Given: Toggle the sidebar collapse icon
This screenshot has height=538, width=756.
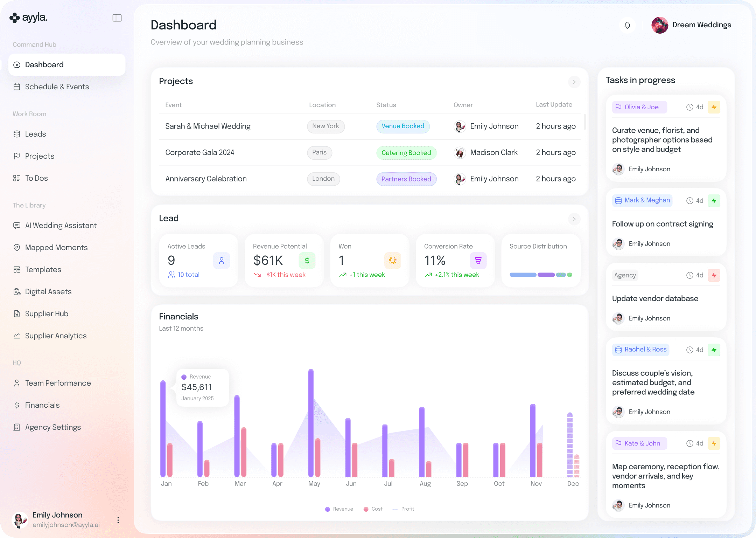Looking at the screenshot, I should click(x=117, y=18).
